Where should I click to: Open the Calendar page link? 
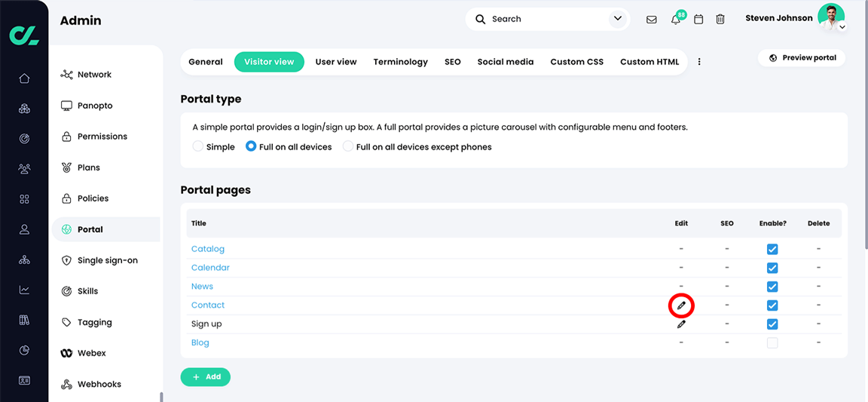coord(210,268)
